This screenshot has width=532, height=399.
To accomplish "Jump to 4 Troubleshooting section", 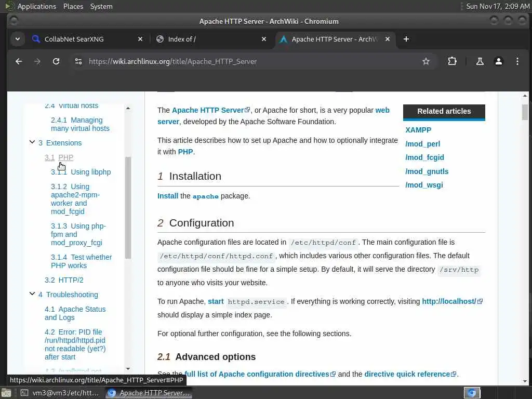I will click(x=68, y=295).
